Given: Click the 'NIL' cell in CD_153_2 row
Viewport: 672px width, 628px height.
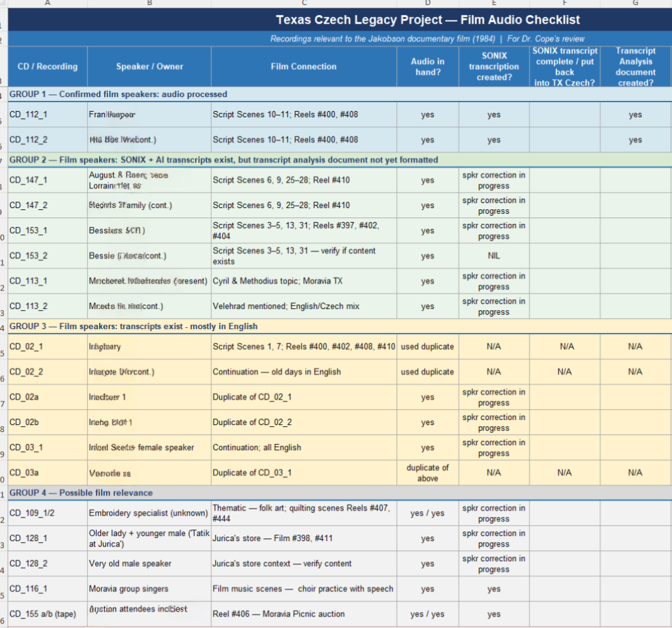Looking at the screenshot, I should [494, 256].
